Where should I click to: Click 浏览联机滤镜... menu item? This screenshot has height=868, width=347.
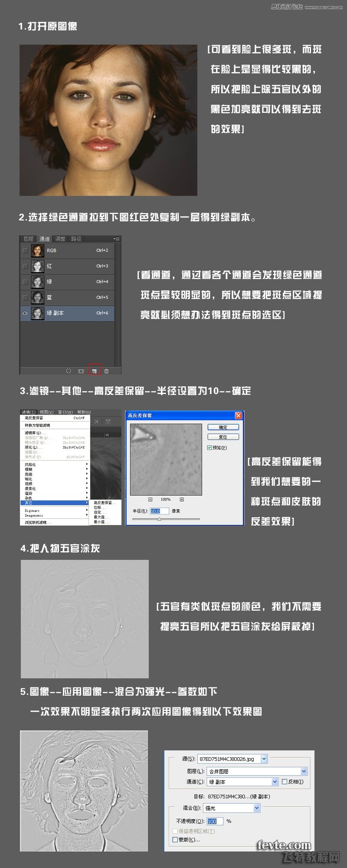pyautogui.click(x=55, y=522)
